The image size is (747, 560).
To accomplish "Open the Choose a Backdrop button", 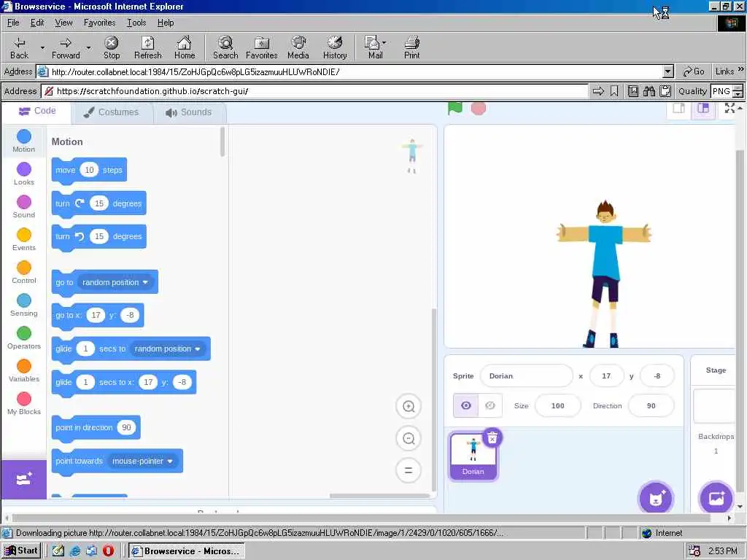I will pos(716,499).
